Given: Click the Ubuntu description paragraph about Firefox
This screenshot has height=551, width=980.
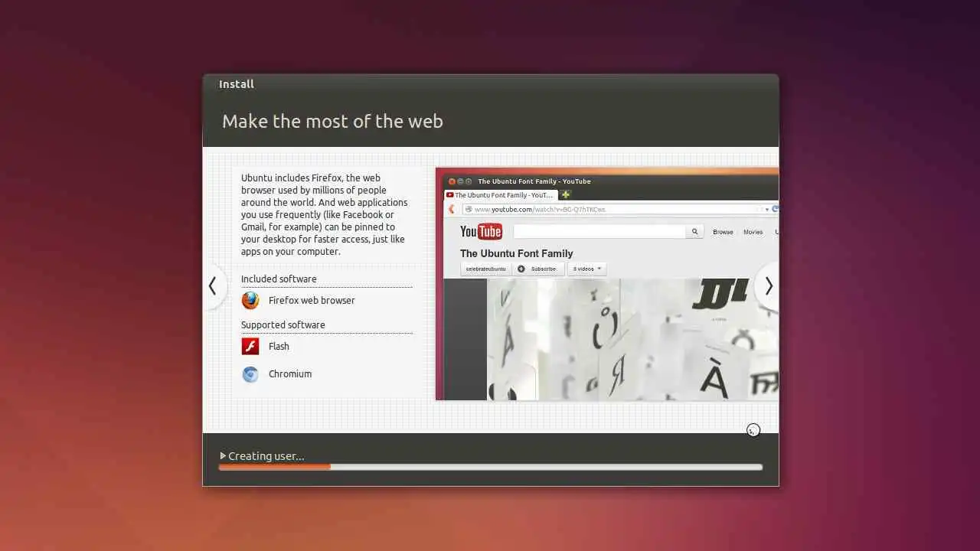Looking at the screenshot, I should tap(325, 215).
